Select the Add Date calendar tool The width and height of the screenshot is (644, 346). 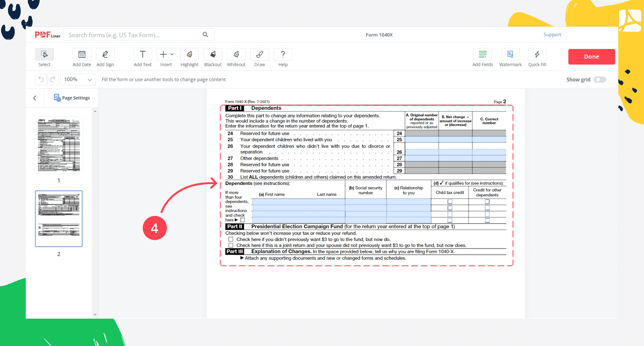tap(82, 55)
